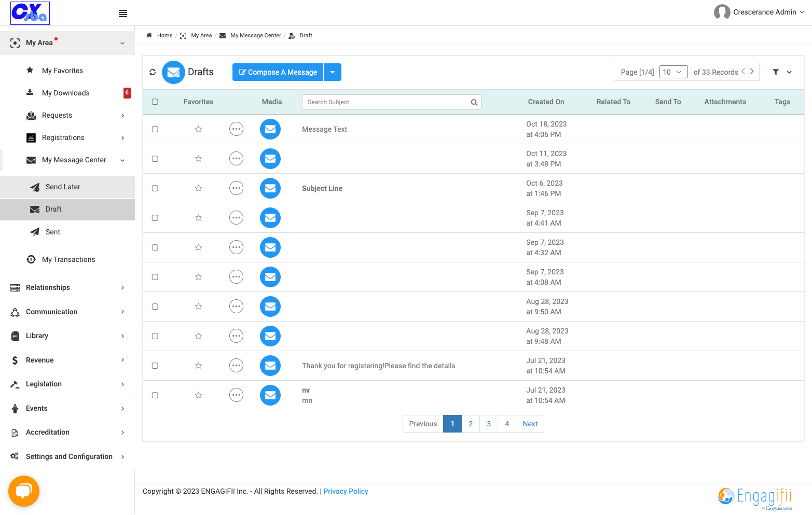Click the search magnifier in Subject field
Screen dimensions: 812x515
[474, 102]
